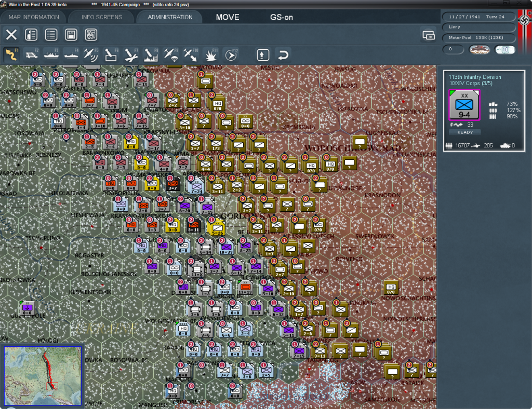Select the black 3=7 unit counter
Viewport: 532px width, 409px height.
click(x=172, y=184)
